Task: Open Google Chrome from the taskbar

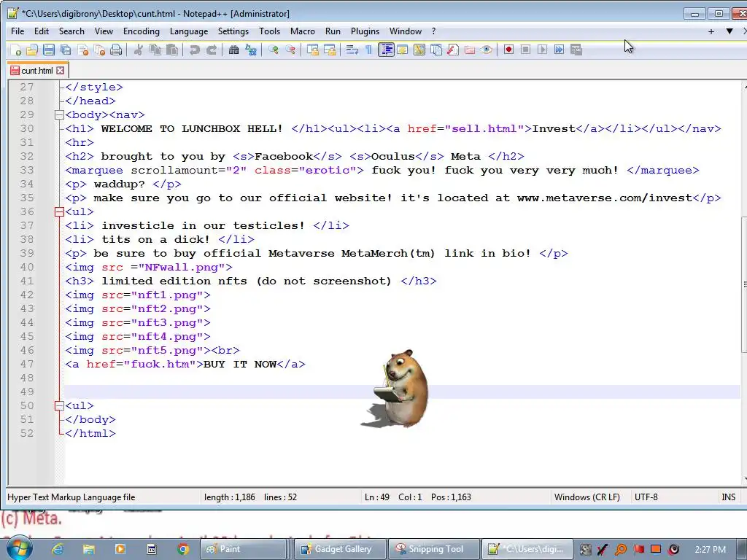Action: click(x=183, y=549)
